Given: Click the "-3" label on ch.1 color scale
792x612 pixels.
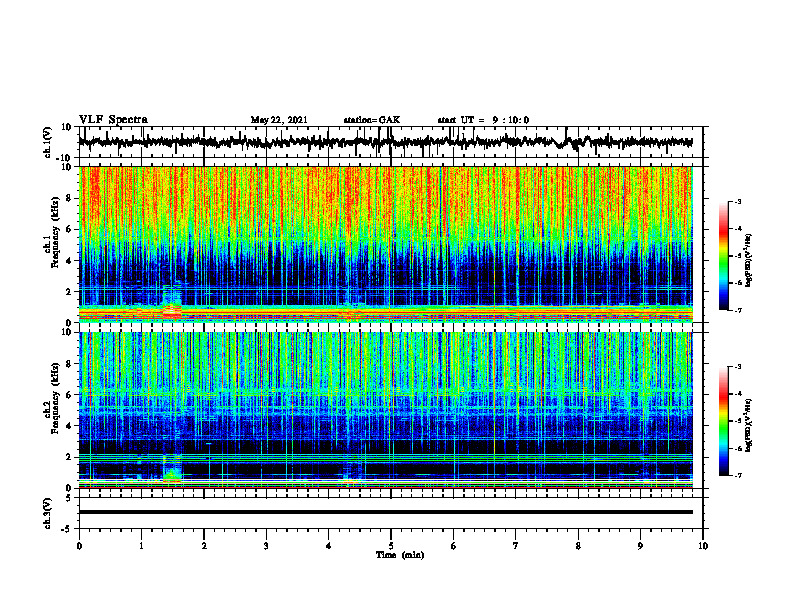Looking at the screenshot, I should tap(738, 202).
